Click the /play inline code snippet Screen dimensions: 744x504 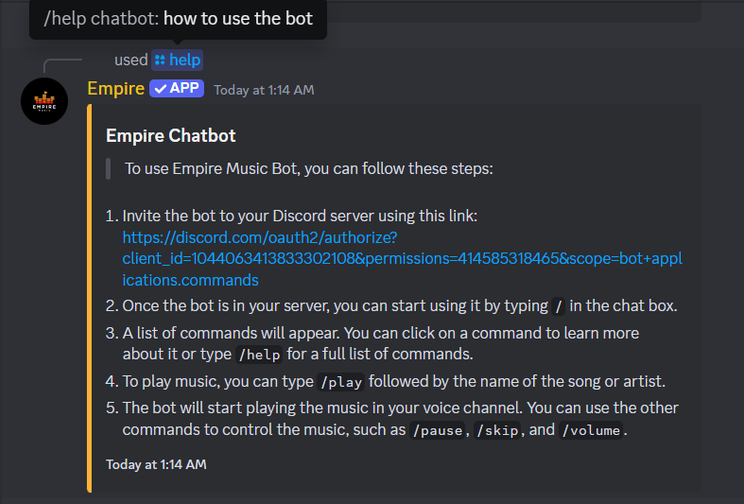pos(341,382)
